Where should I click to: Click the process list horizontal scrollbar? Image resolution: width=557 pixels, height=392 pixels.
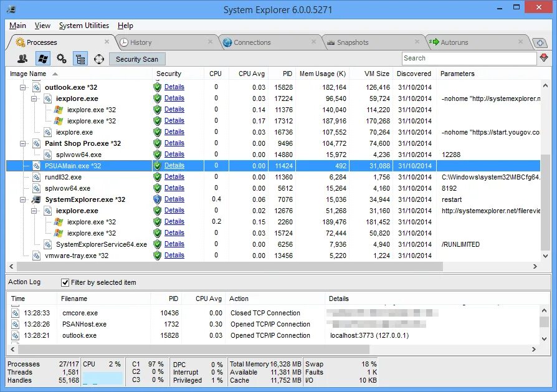click(229, 266)
